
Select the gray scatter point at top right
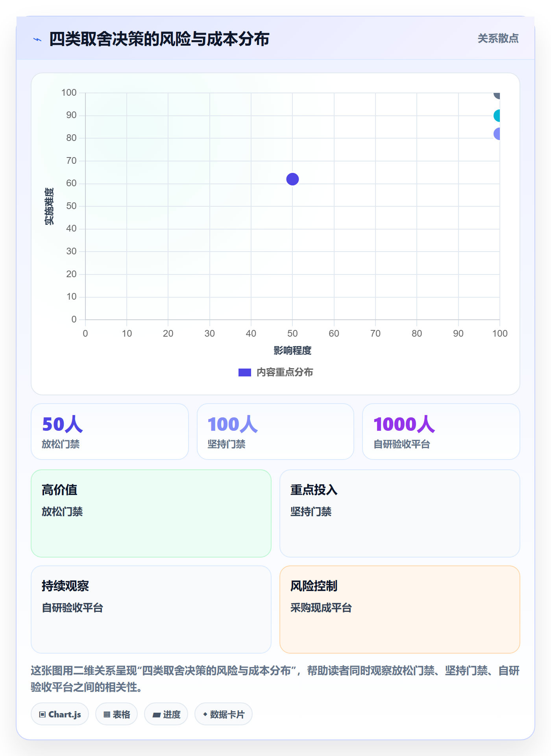point(497,94)
